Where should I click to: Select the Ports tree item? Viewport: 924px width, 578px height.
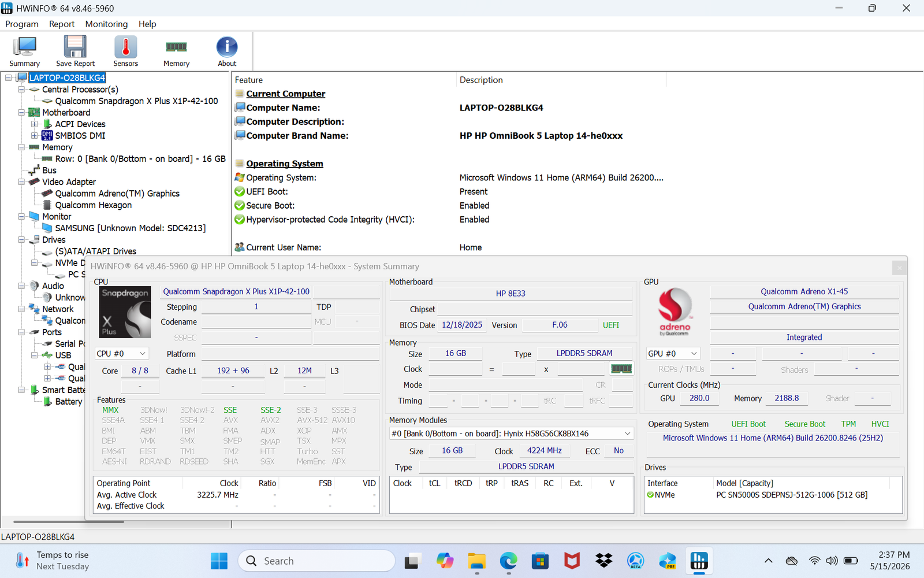[52, 332]
